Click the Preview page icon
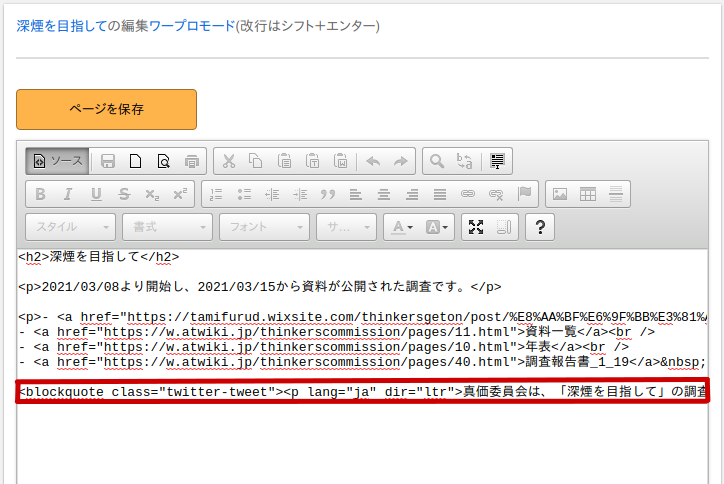Image resolution: width=724 pixels, height=484 pixels. (163, 161)
